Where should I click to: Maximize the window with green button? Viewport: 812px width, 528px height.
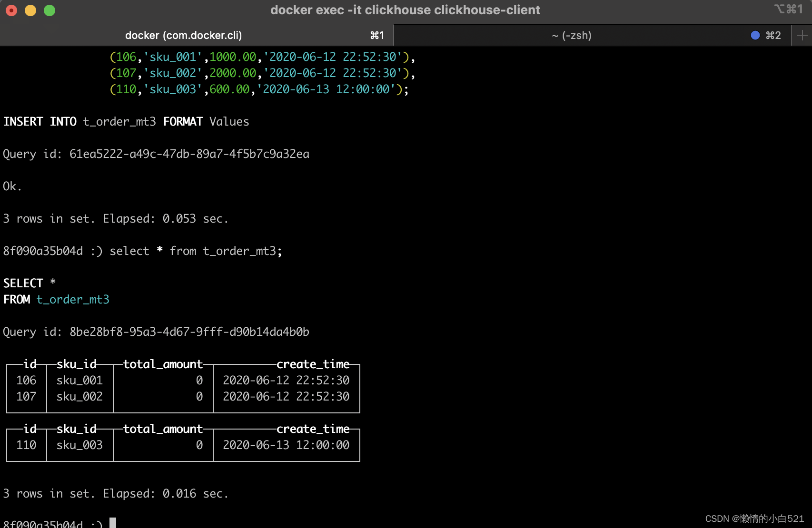50,10
